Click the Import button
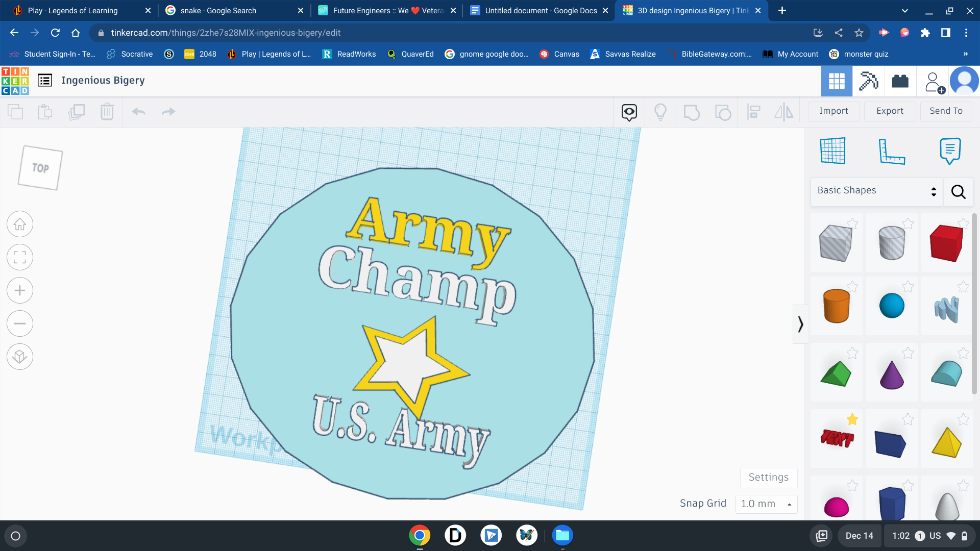Image resolution: width=980 pixels, height=551 pixels. coord(834,111)
